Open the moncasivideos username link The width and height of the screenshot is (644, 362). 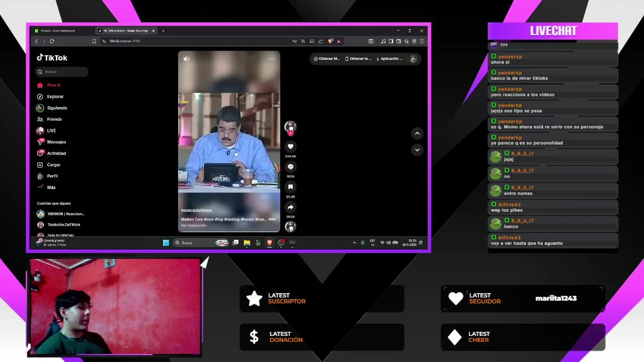[197, 210]
